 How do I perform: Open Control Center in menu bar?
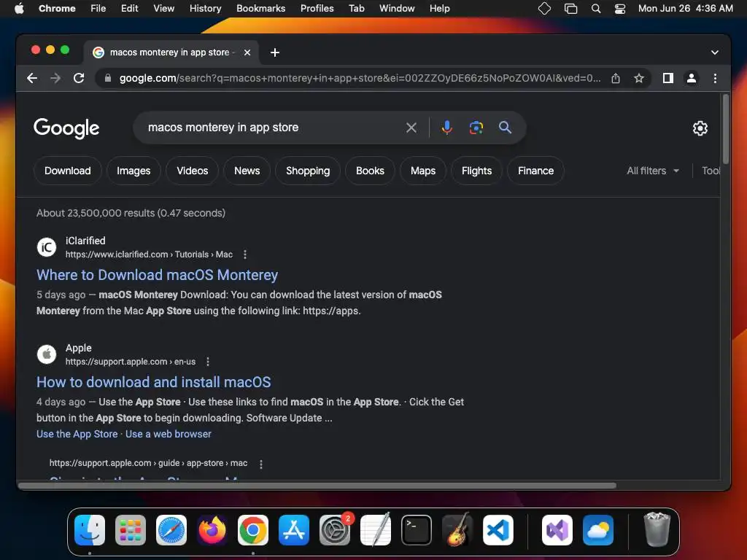[620, 9]
